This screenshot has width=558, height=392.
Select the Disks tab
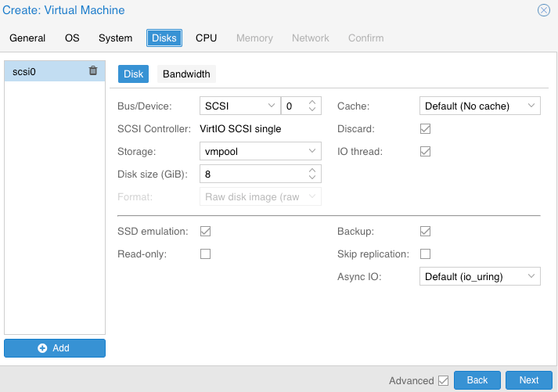[x=164, y=38]
